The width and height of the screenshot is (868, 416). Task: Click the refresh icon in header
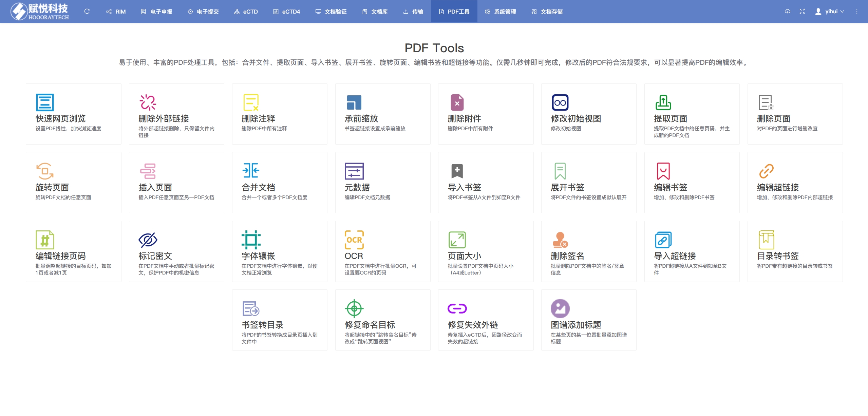pos(87,12)
